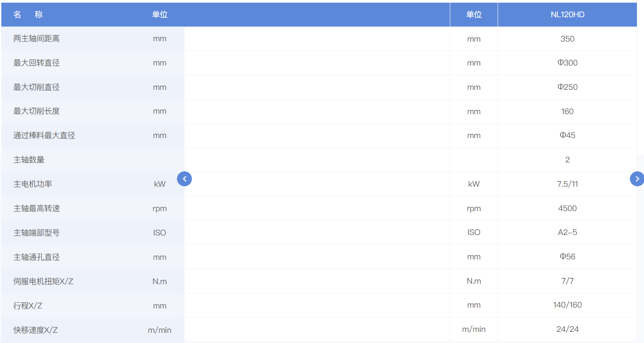
Task: Select the 两主轴间距离 row label
Action: click(x=36, y=39)
